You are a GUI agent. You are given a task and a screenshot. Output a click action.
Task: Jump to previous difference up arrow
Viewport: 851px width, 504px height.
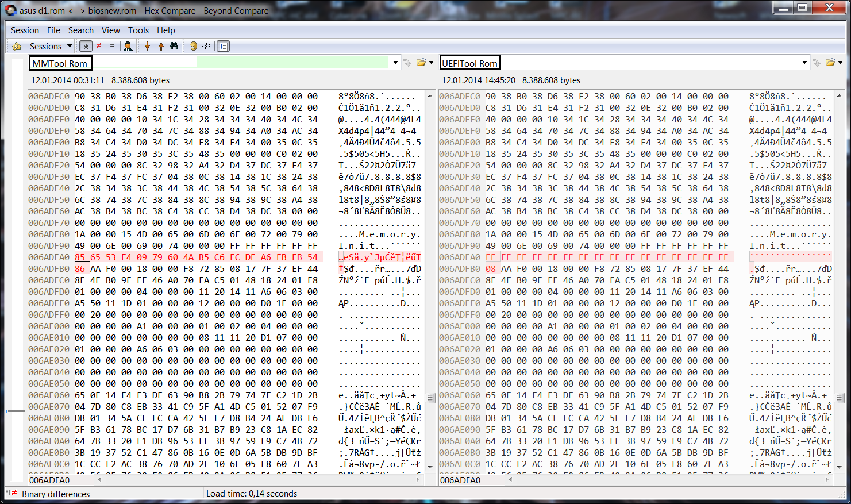coord(161,46)
